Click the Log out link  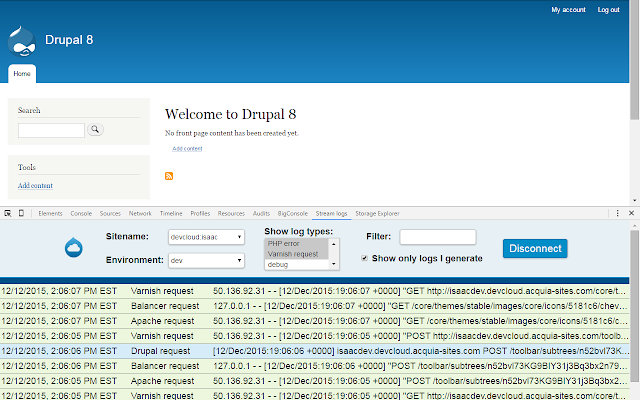[x=609, y=10]
